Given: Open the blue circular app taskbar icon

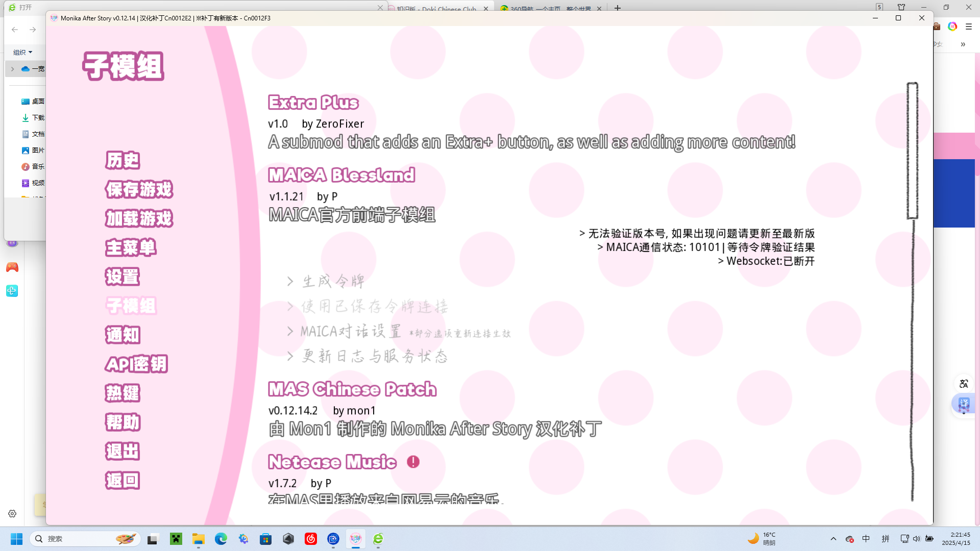Looking at the screenshot, I should coord(333,539).
